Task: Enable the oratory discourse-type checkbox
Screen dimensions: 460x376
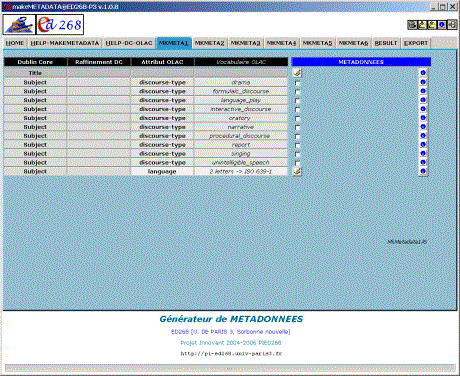Action: coord(297,119)
